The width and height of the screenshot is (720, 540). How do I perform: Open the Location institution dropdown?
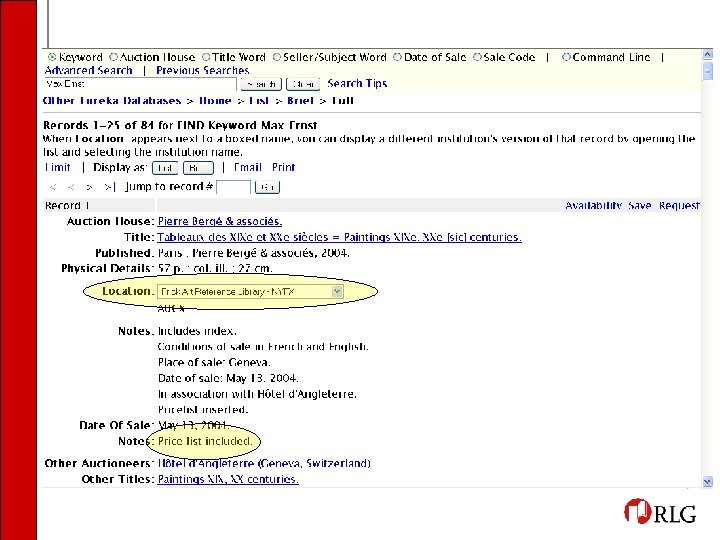click(x=250, y=292)
